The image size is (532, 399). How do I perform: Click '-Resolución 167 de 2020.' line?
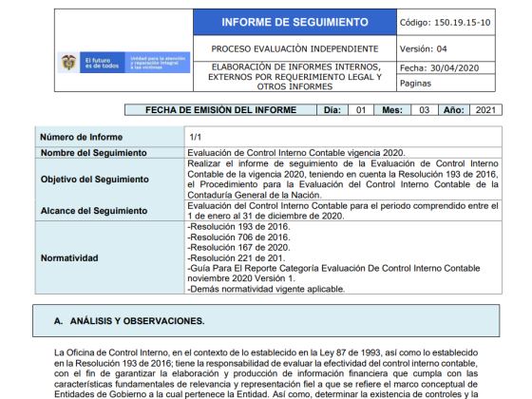click(238, 247)
